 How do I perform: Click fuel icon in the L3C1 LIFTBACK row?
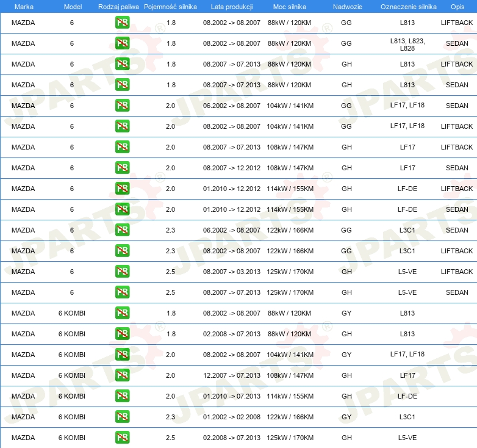coord(122,251)
